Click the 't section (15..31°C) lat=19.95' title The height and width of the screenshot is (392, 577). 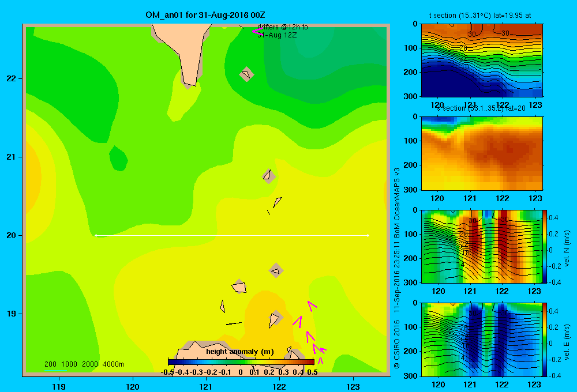480,16
